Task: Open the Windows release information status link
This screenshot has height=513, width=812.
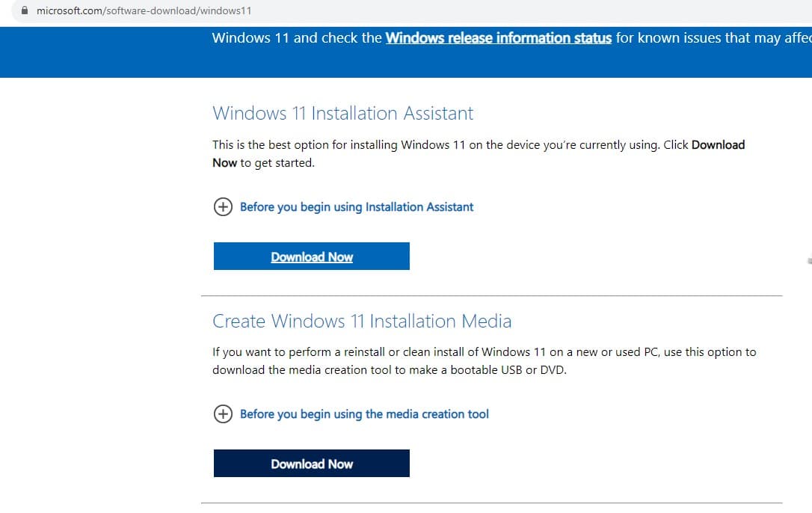Action: click(498, 38)
